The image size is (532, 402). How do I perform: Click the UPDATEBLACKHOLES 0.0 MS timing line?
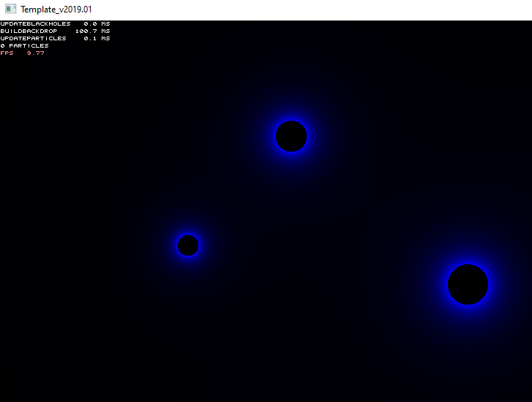click(x=56, y=23)
